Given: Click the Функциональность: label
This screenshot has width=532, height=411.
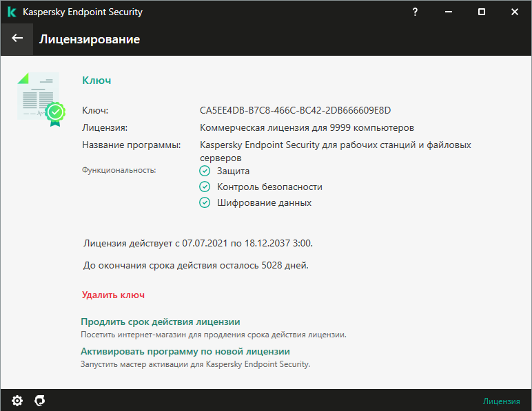Looking at the screenshot, I should tap(119, 170).
